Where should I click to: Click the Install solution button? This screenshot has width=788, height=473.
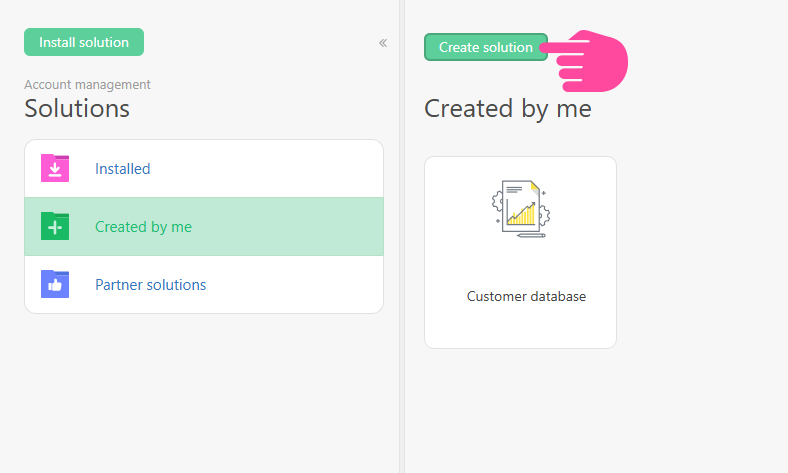[x=84, y=42]
